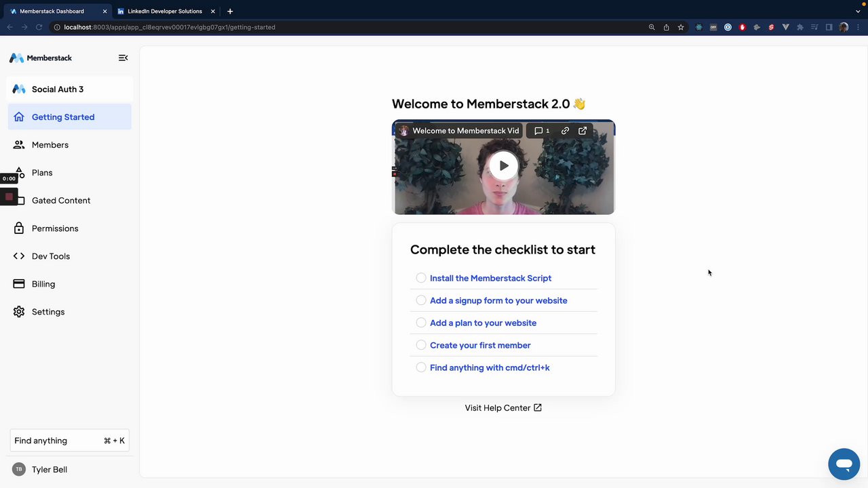Open the Chrome three-dot menu
This screenshot has height=488, width=868.
tap(858, 27)
